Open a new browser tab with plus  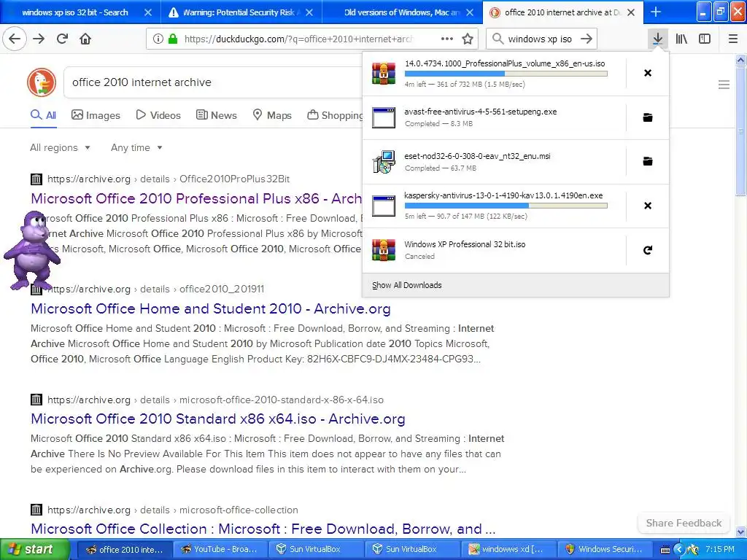click(x=656, y=12)
